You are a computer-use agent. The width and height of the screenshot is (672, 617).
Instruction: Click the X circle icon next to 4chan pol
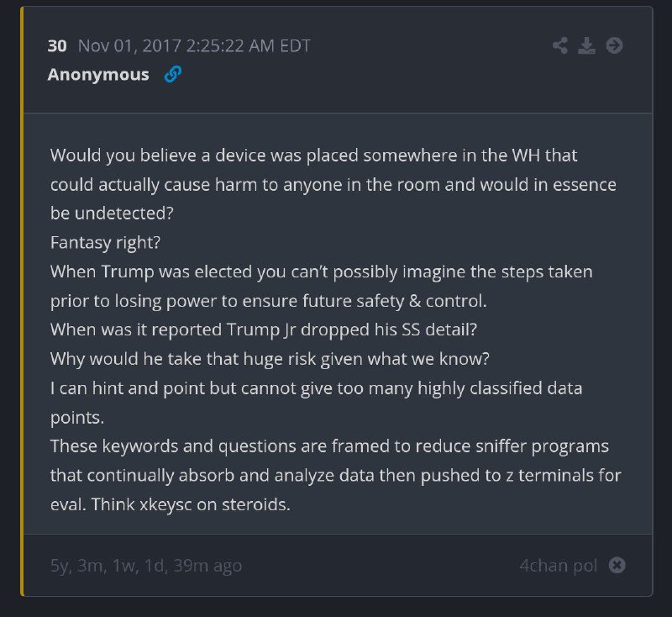click(617, 565)
